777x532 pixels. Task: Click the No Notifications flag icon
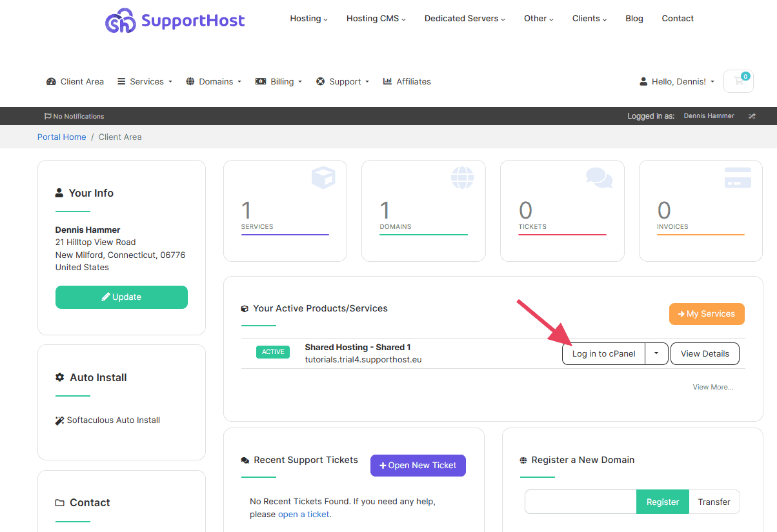[48, 115]
